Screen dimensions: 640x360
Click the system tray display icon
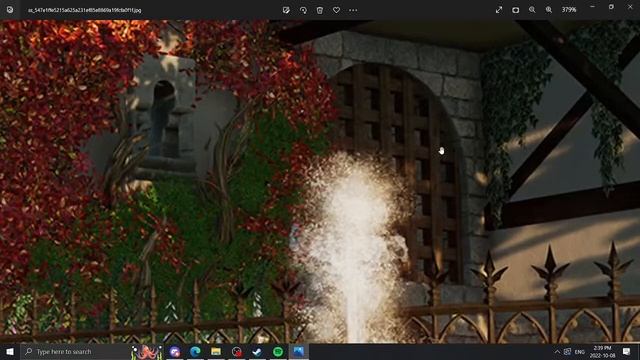pos(567,351)
